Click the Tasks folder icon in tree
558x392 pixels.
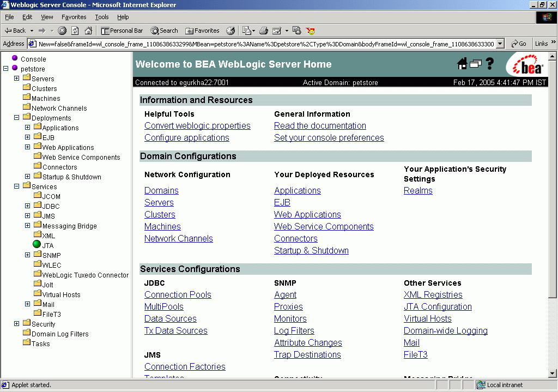click(27, 342)
